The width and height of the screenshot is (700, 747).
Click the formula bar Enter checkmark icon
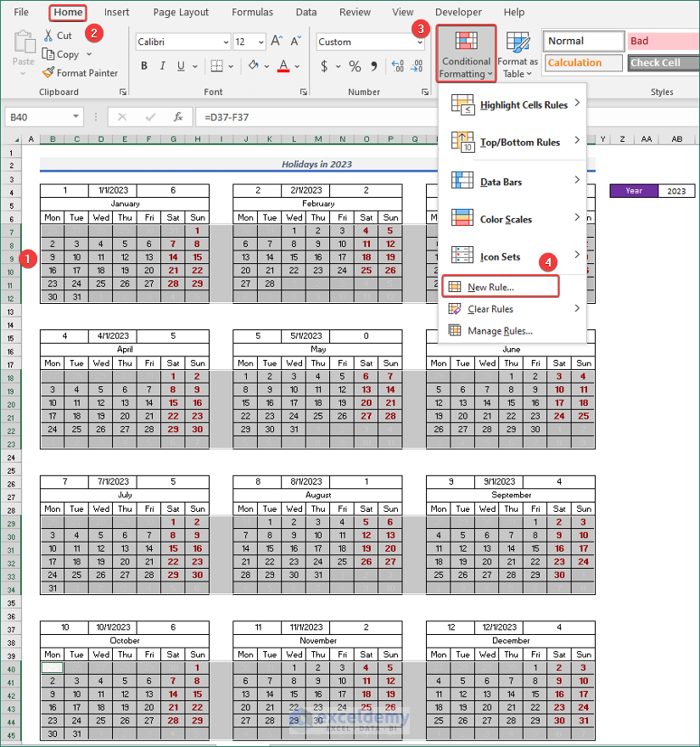(x=150, y=117)
